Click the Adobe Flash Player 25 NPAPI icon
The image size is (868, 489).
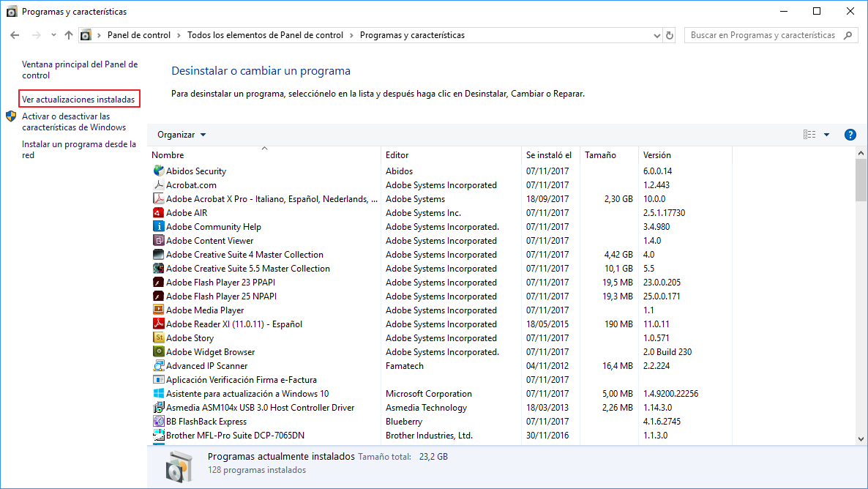[158, 296]
